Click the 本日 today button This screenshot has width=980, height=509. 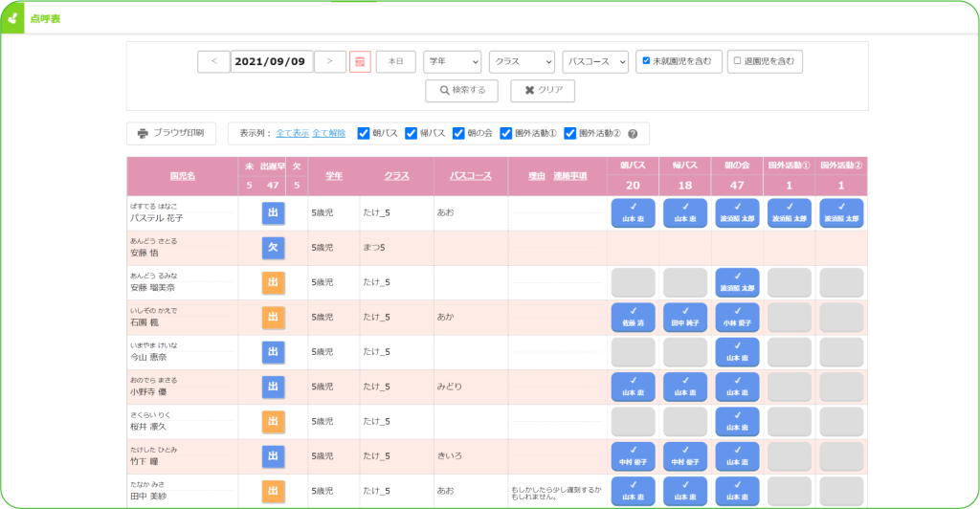[x=395, y=62]
